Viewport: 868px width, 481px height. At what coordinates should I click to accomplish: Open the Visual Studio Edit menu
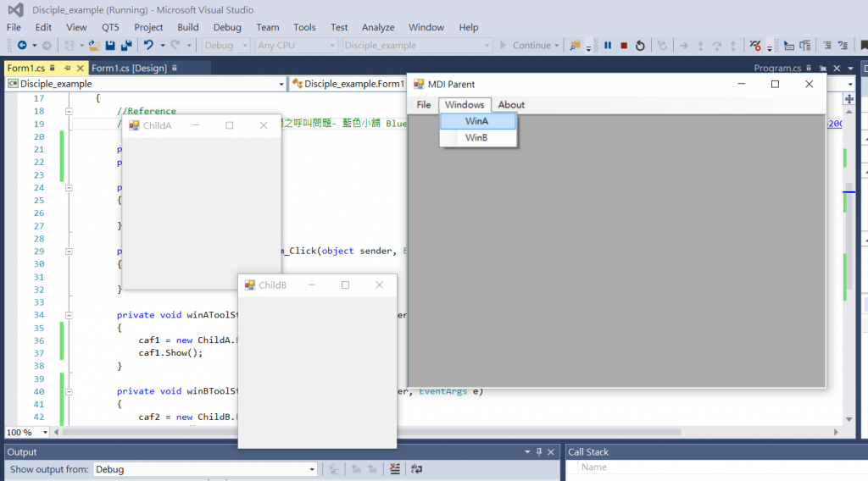(x=43, y=27)
